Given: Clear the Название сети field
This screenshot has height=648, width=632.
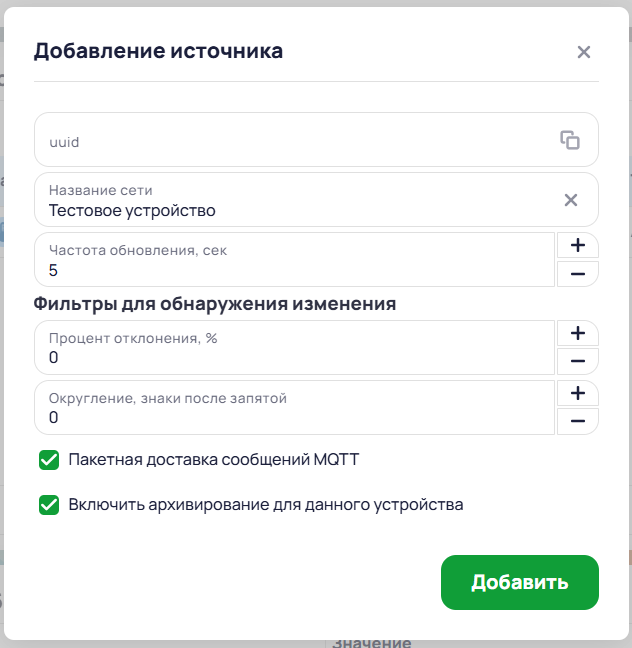Looking at the screenshot, I should tap(571, 200).
